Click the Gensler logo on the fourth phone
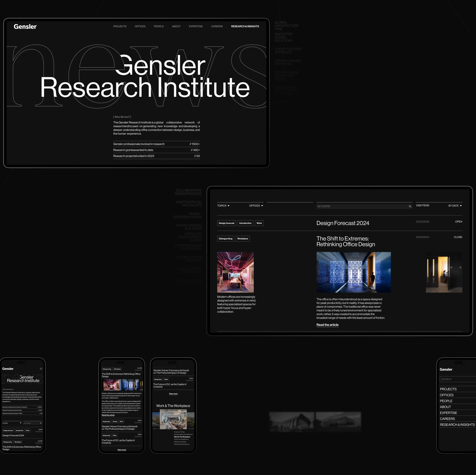This screenshot has height=475, width=476. (x=446, y=369)
